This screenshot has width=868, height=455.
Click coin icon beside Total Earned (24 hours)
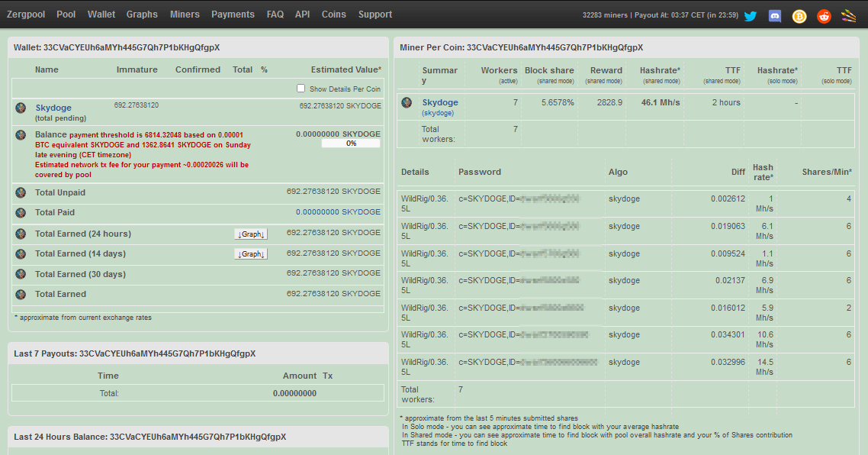click(21, 234)
